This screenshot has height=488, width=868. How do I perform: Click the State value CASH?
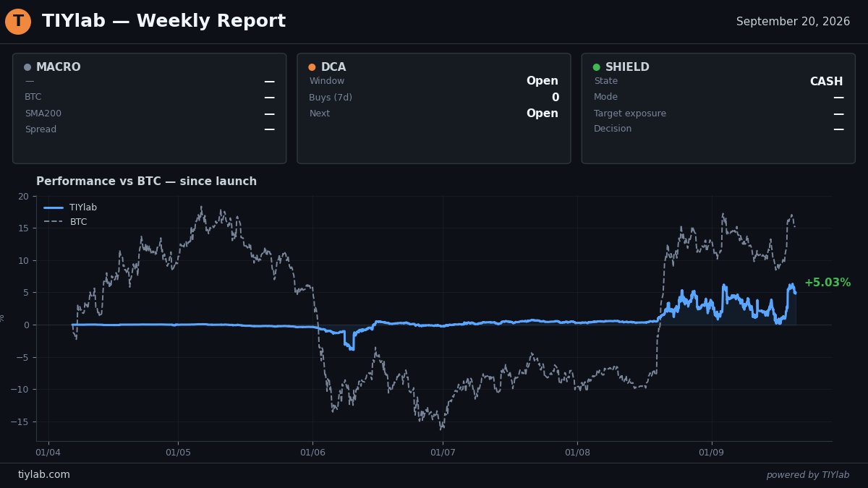[826, 82]
